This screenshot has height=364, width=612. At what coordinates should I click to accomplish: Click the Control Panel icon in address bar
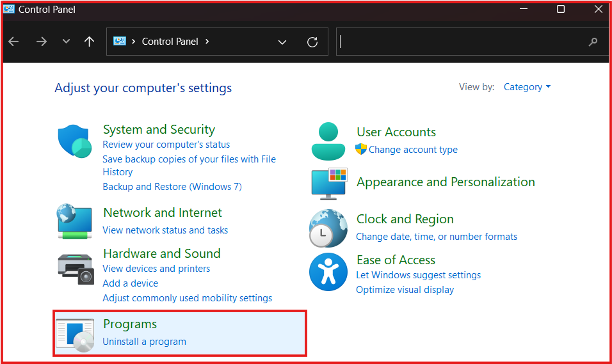coord(120,41)
